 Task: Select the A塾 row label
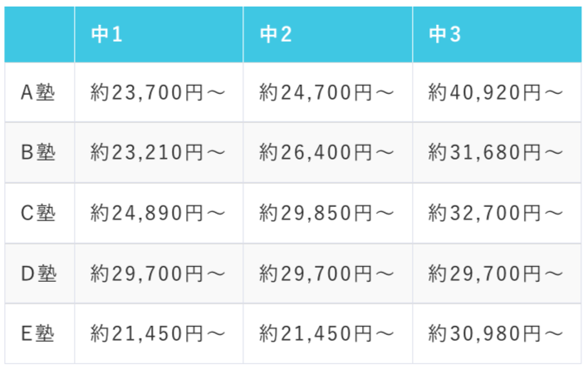[37, 92]
